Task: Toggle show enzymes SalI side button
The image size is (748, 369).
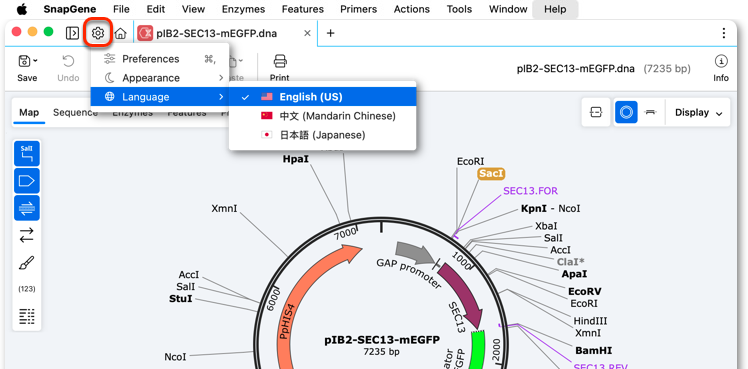Action: [27, 154]
